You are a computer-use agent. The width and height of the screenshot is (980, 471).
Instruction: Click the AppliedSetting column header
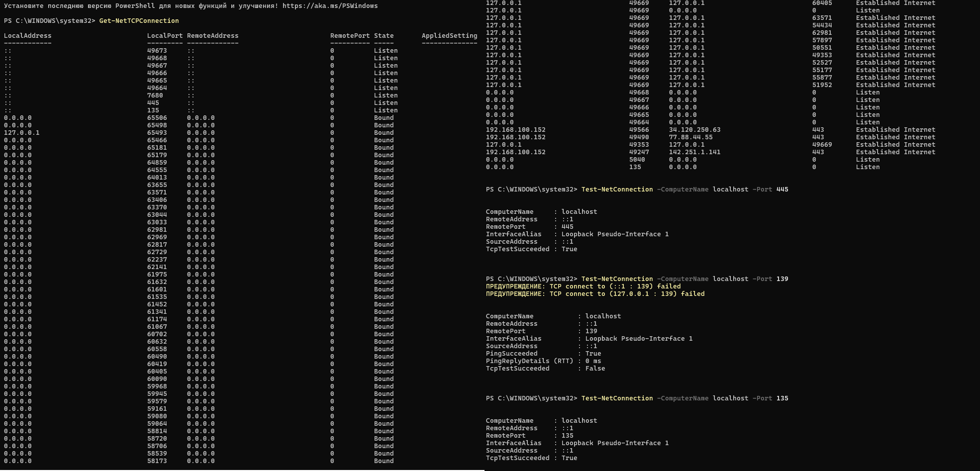pyautogui.click(x=450, y=36)
